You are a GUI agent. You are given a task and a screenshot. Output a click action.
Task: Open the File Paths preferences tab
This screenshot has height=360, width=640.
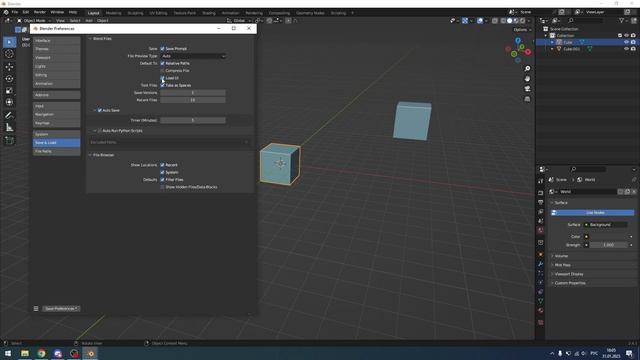(56, 151)
